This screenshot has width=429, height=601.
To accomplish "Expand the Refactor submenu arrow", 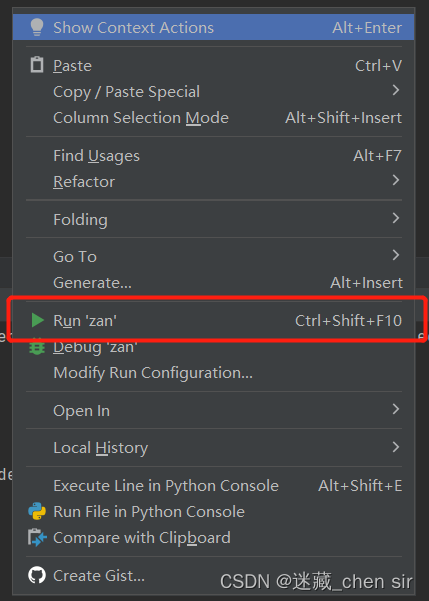I will pos(396,180).
